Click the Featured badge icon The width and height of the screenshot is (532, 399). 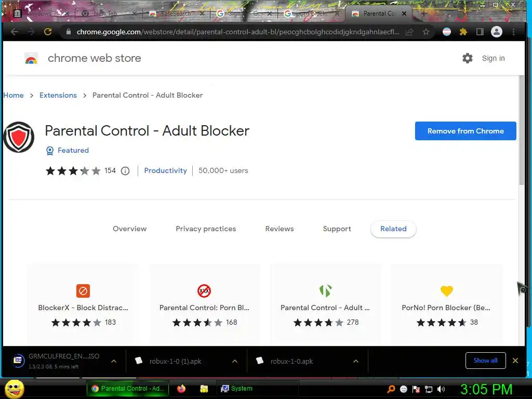pos(50,151)
